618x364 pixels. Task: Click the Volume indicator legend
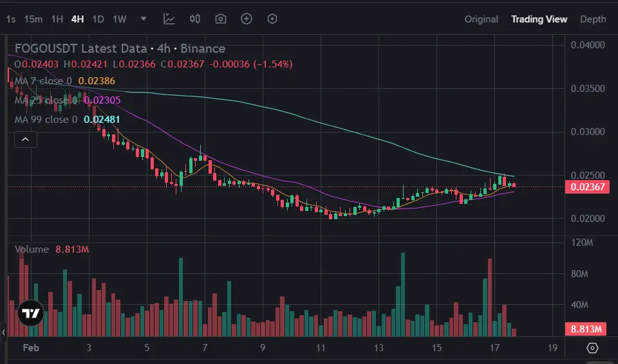click(32, 250)
